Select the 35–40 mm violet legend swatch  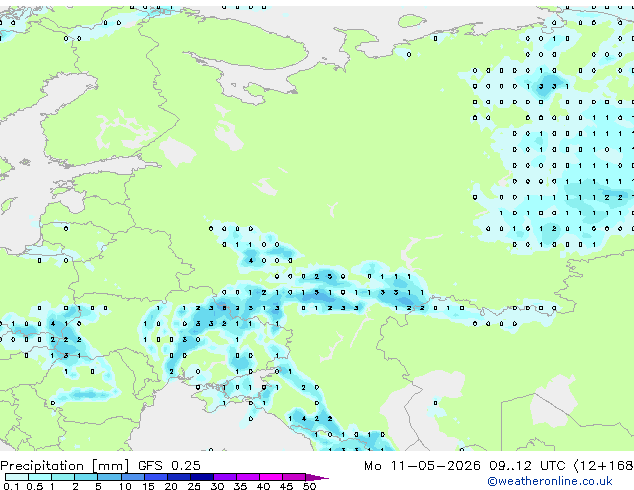[247, 477]
